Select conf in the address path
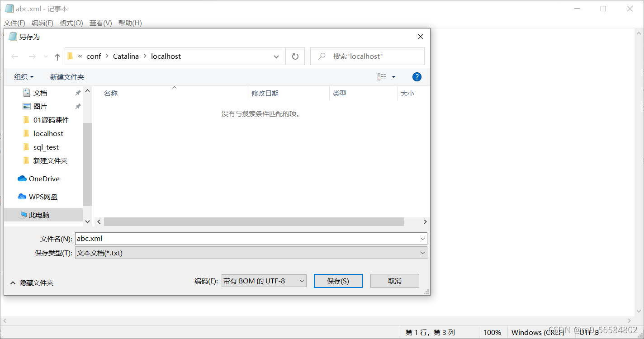This screenshot has height=339, width=644. (94, 56)
